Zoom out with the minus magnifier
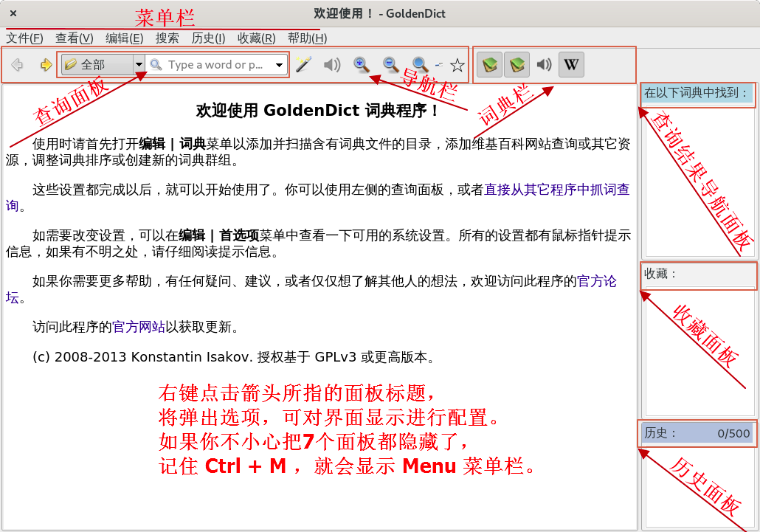Image resolution: width=760 pixels, height=532 pixels. [390, 64]
